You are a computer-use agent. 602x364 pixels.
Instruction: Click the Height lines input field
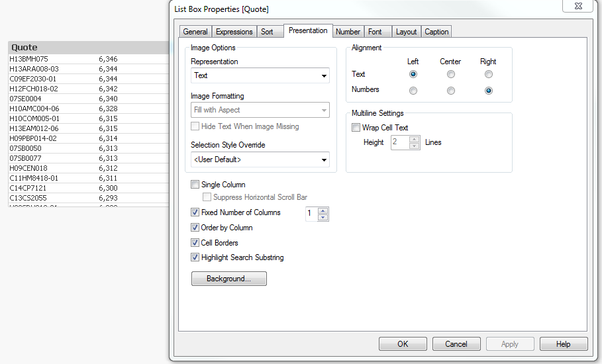tap(399, 143)
